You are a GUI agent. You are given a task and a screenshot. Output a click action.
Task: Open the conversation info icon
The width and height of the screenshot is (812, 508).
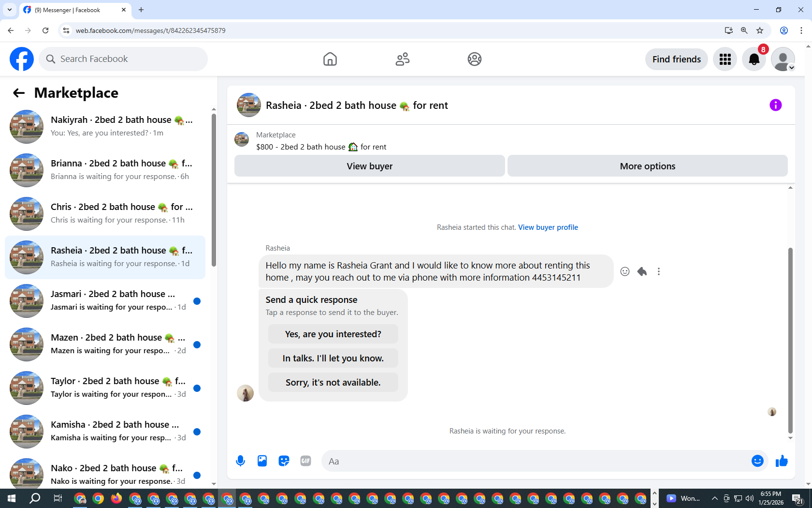click(776, 105)
